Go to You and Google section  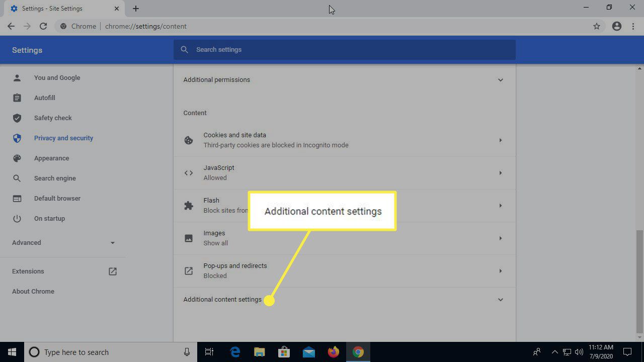[57, 78]
